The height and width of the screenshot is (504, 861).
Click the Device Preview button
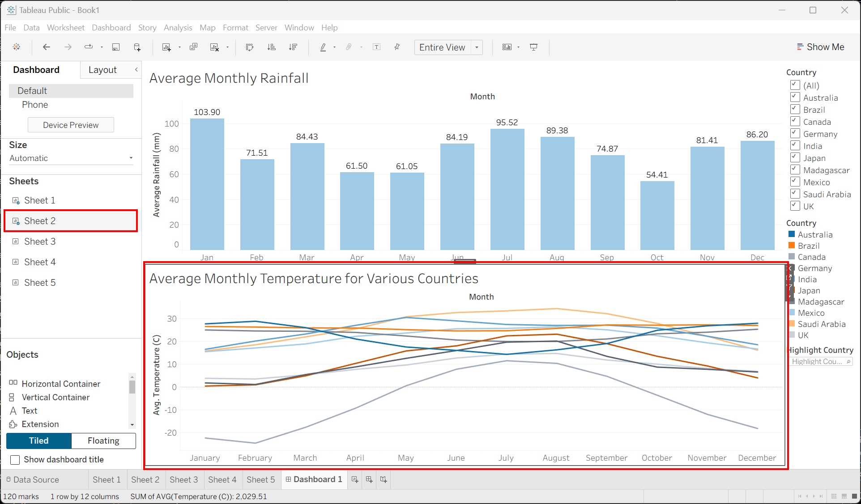click(x=71, y=125)
